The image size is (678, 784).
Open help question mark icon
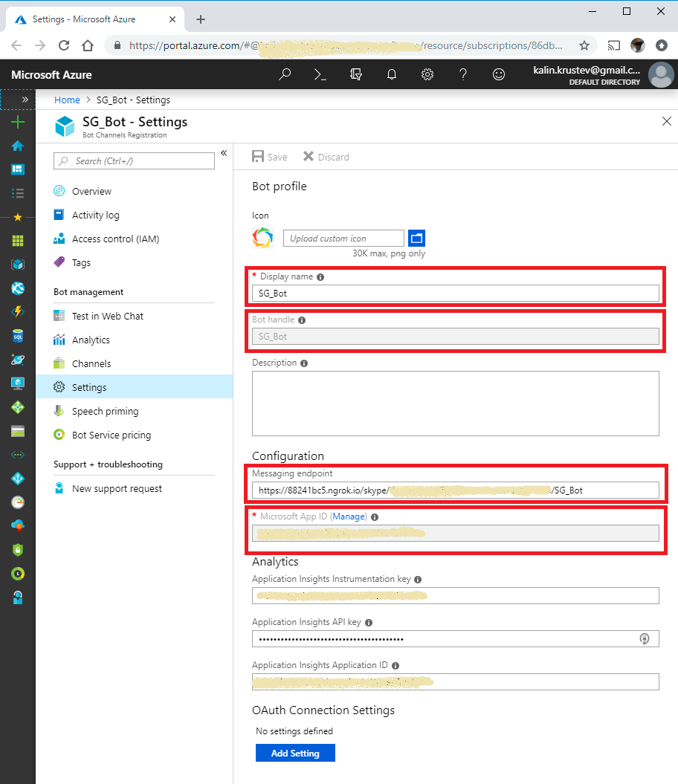pyautogui.click(x=463, y=74)
